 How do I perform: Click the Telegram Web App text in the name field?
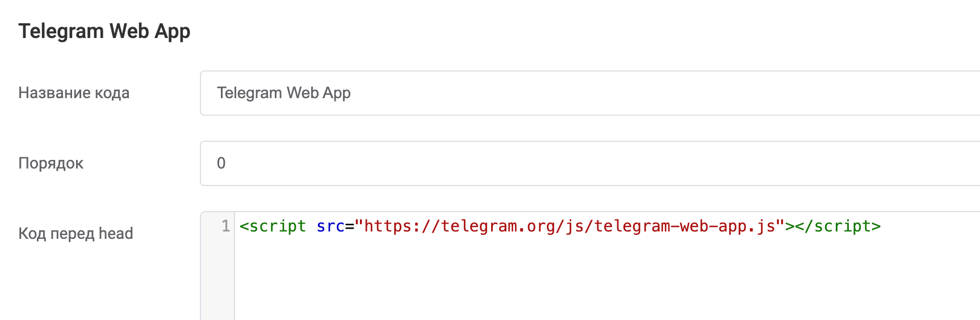pos(284,93)
